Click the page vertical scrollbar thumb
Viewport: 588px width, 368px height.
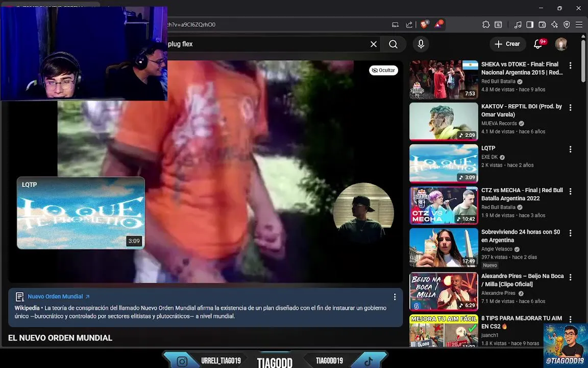(x=583, y=60)
